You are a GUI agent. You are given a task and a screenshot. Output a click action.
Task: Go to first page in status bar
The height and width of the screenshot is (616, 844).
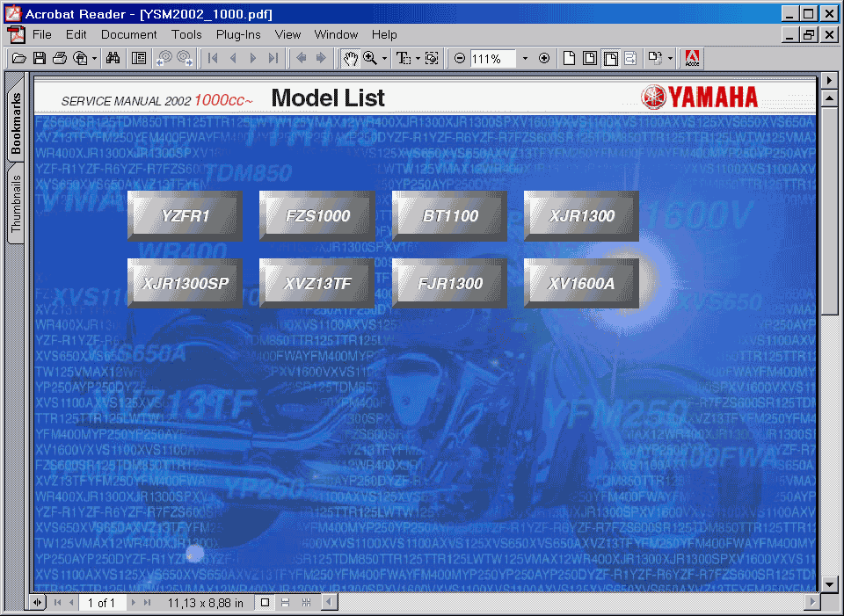[x=58, y=603]
